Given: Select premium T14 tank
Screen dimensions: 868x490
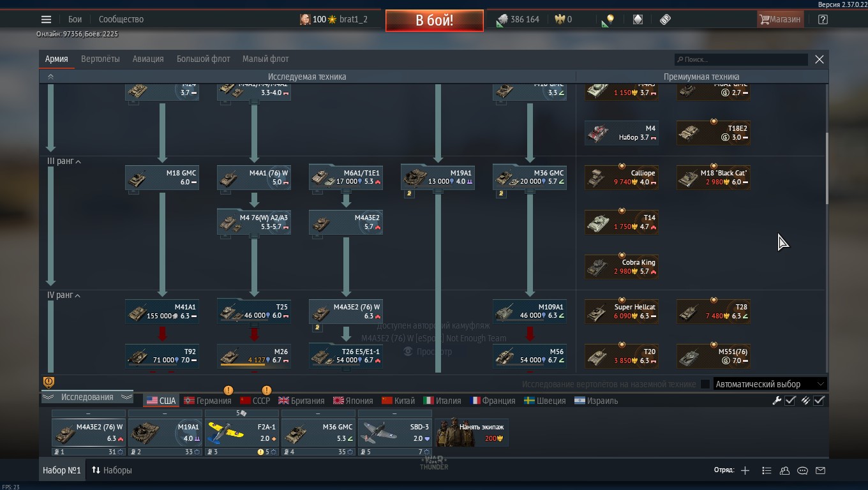Looking at the screenshot, I should tap(622, 222).
